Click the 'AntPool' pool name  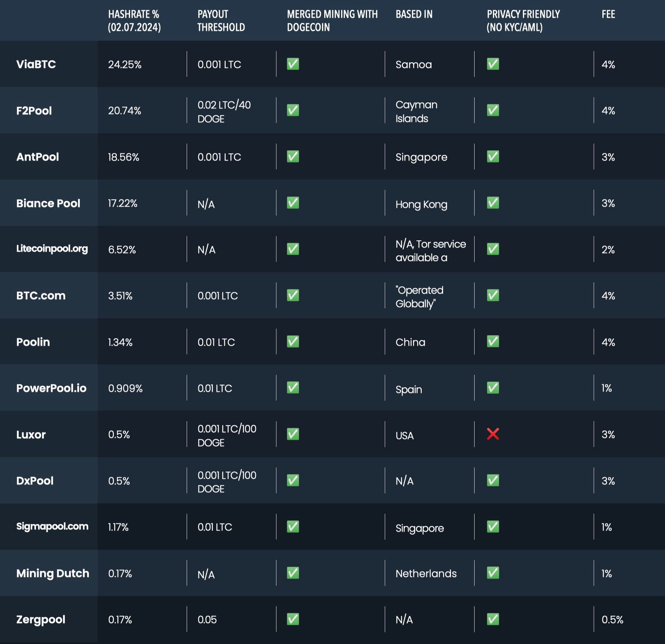click(x=37, y=157)
